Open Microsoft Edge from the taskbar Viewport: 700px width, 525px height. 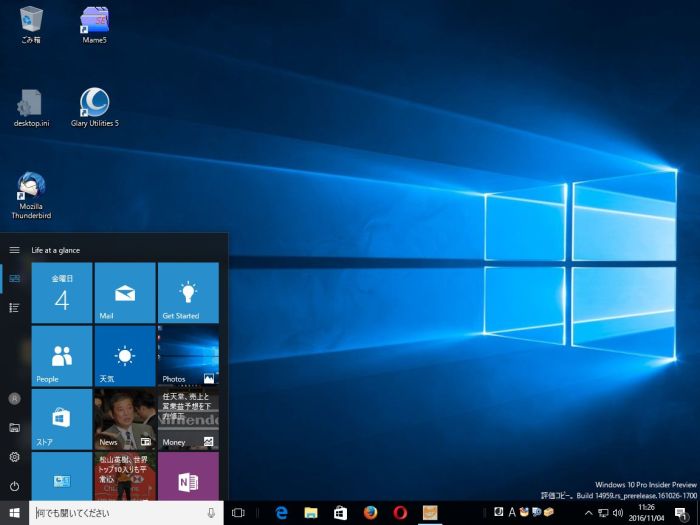tap(281, 512)
